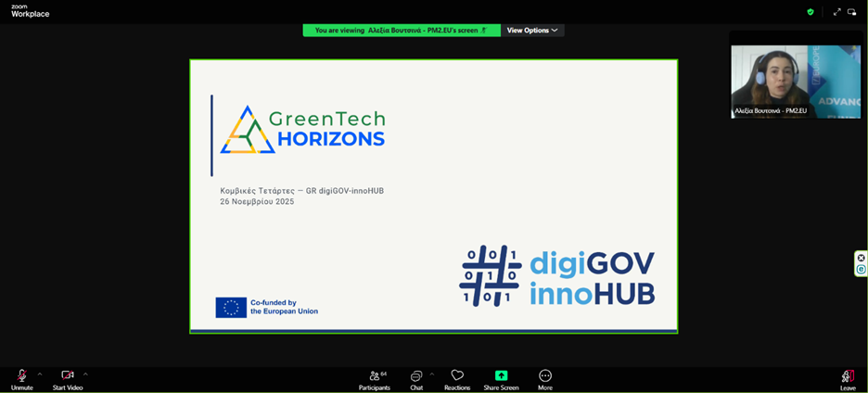Viewport: 868px width, 393px height.
Task: Click the Zoom Workplace logo
Action: click(30, 12)
